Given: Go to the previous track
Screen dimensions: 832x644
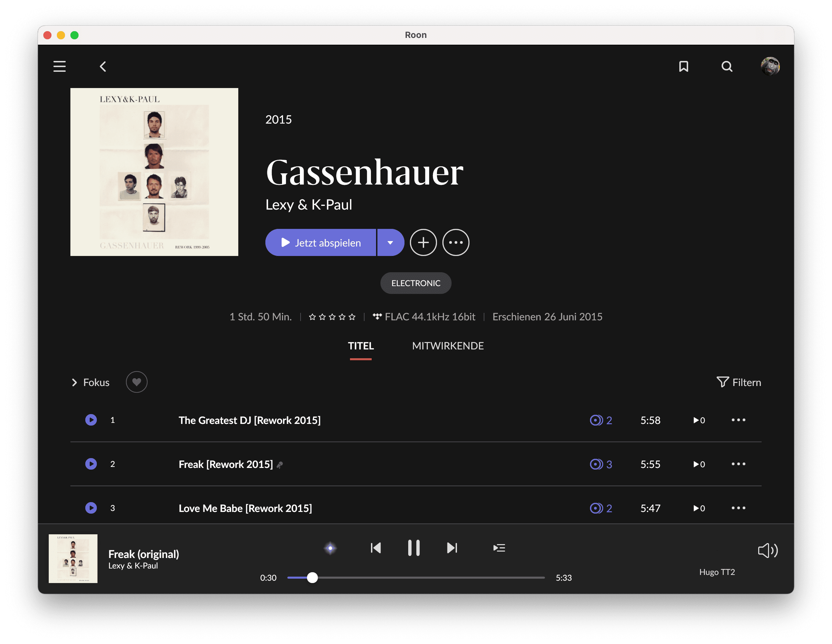Looking at the screenshot, I should [x=376, y=548].
